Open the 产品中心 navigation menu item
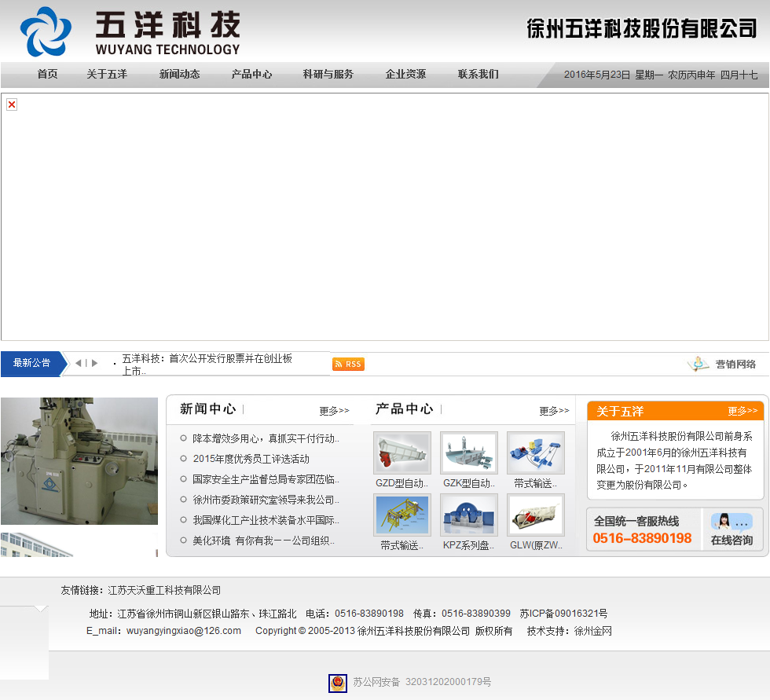Viewport: 770px width, 700px height. pos(252,74)
